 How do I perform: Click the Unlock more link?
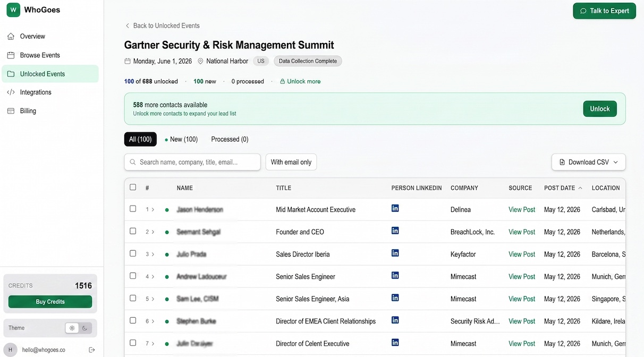(x=300, y=81)
